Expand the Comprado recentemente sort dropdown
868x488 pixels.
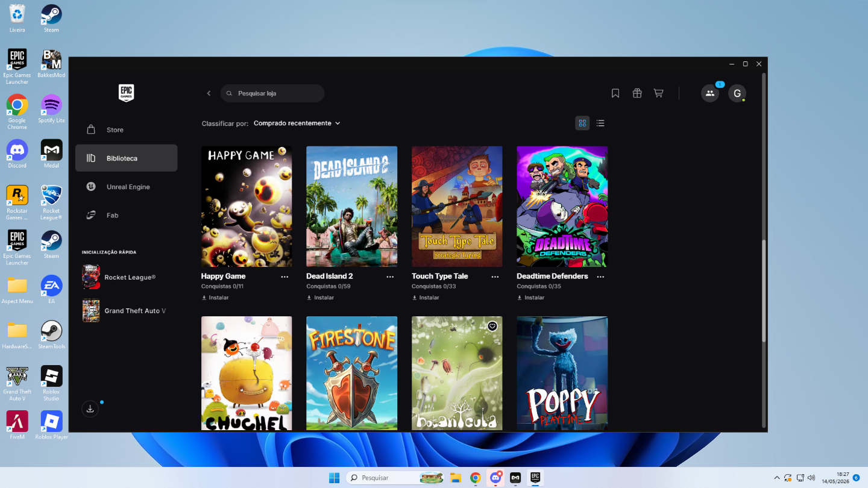(297, 123)
